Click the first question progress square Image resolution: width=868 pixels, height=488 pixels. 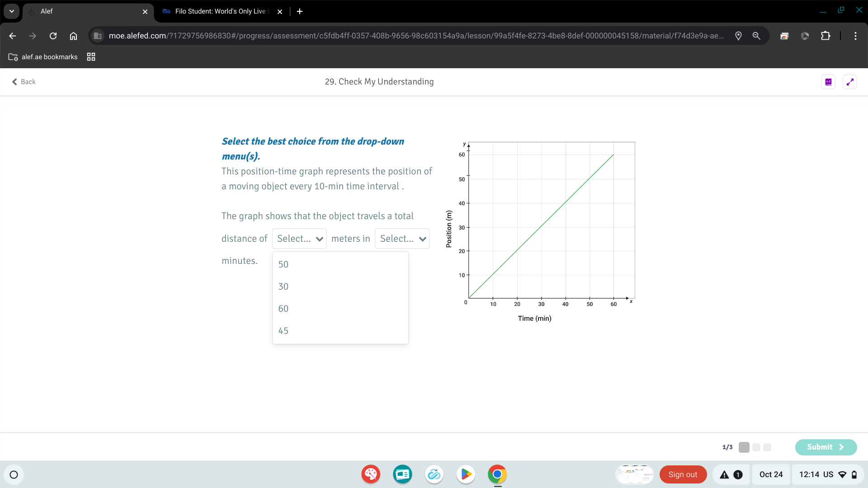point(744,447)
